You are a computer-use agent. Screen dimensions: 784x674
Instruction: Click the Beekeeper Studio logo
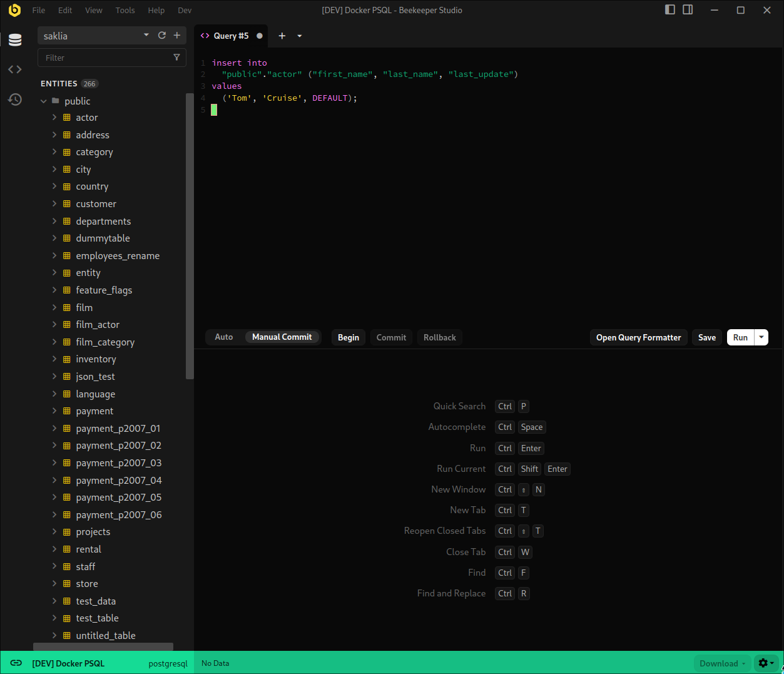click(x=14, y=10)
